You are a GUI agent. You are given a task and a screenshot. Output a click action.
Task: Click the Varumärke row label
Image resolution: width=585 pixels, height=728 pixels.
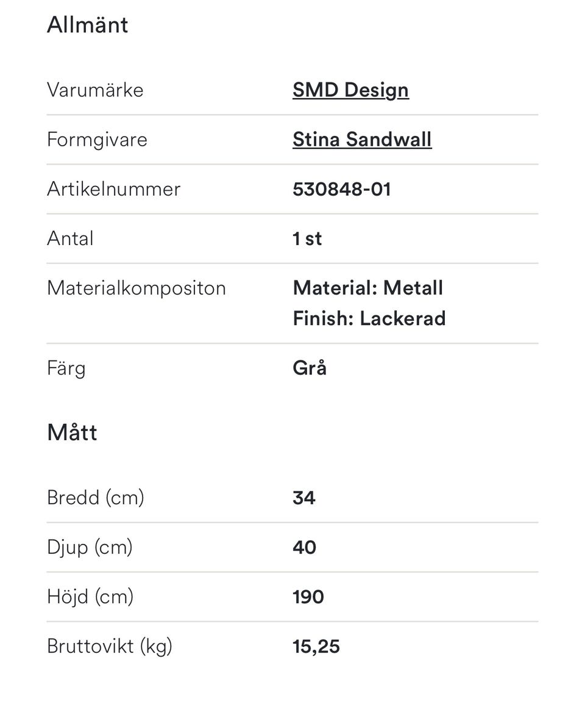[x=95, y=90]
